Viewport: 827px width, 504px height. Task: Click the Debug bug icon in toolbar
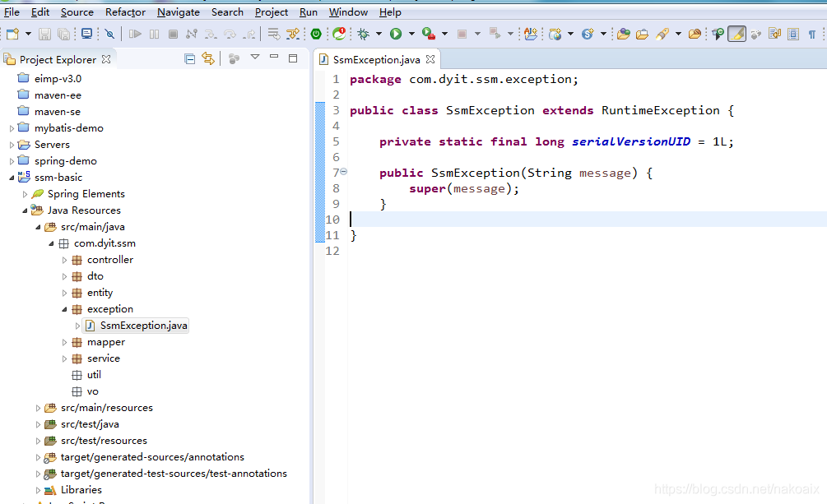click(363, 34)
